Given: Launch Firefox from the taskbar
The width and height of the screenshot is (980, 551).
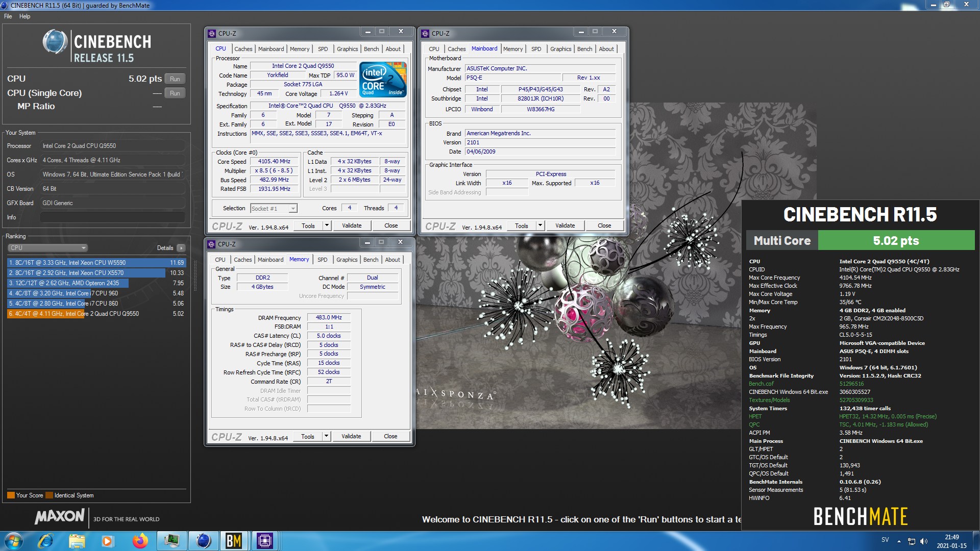Looking at the screenshot, I should click(x=140, y=541).
